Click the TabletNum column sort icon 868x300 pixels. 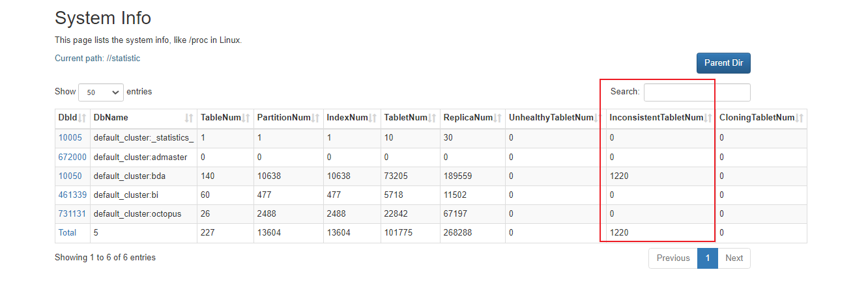432,118
